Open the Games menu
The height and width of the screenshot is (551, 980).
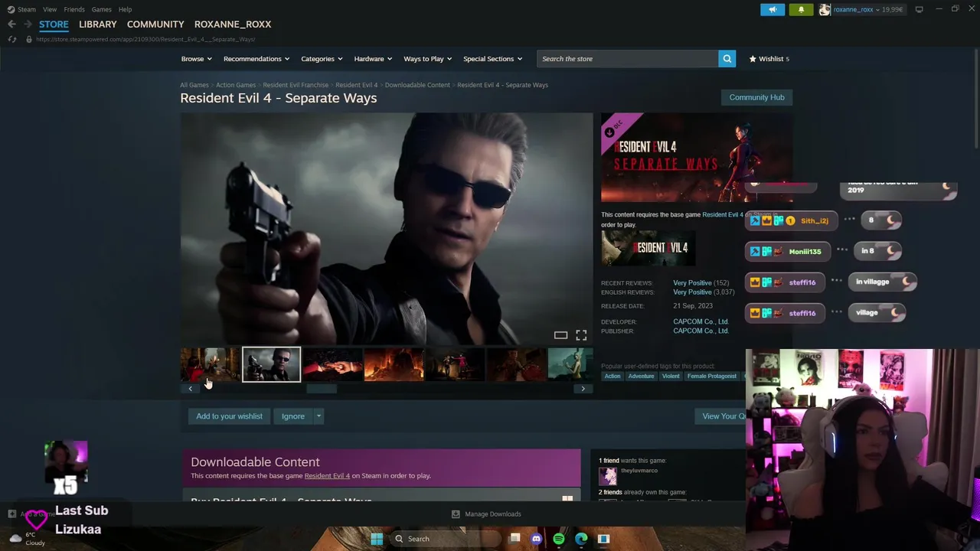pyautogui.click(x=101, y=9)
